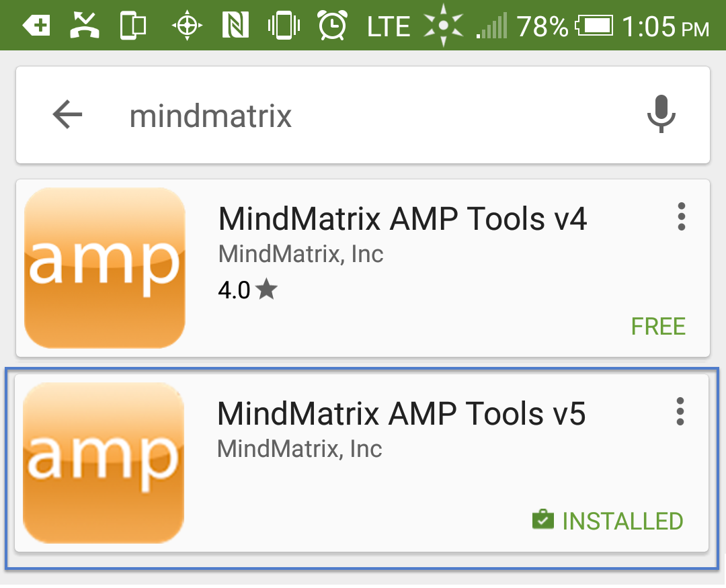
Task: Open overflow menu for AMP Tools v4
Action: point(682,217)
